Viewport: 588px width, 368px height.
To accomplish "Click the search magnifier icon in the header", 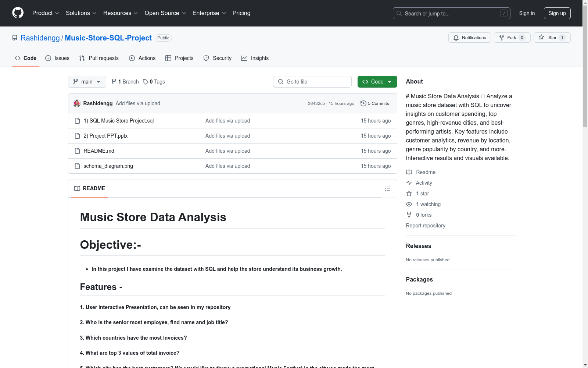I will click(x=399, y=13).
